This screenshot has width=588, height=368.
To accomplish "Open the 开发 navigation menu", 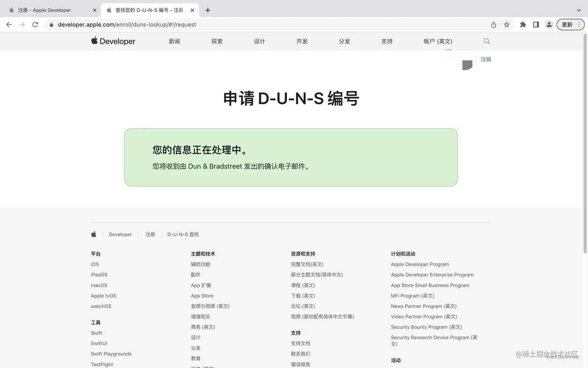I will [302, 41].
